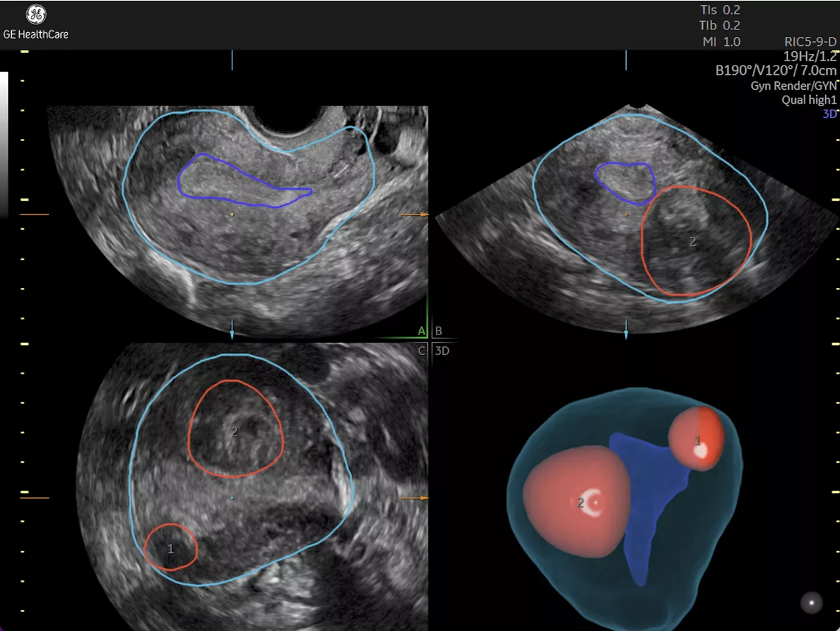Image resolution: width=840 pixels, height=631 pixels.
Task: Select the plane C quadrant label
Action: pos(422,350)
